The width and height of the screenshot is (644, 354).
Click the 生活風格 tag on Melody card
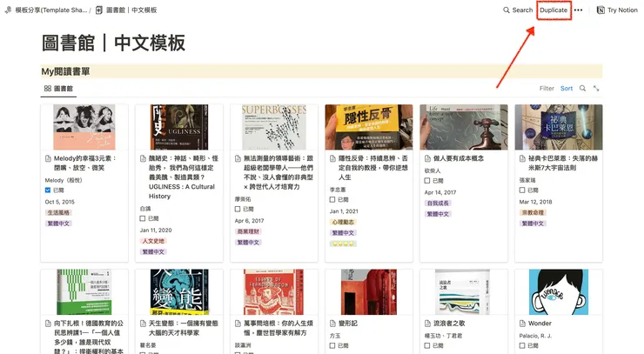(58, 213)
